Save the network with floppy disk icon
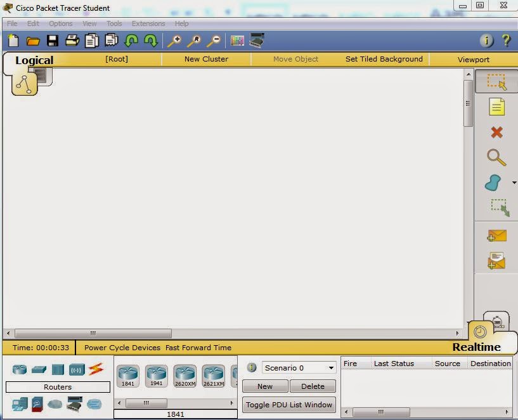Screen dimensions: 518x420 (x=53, y=41)
